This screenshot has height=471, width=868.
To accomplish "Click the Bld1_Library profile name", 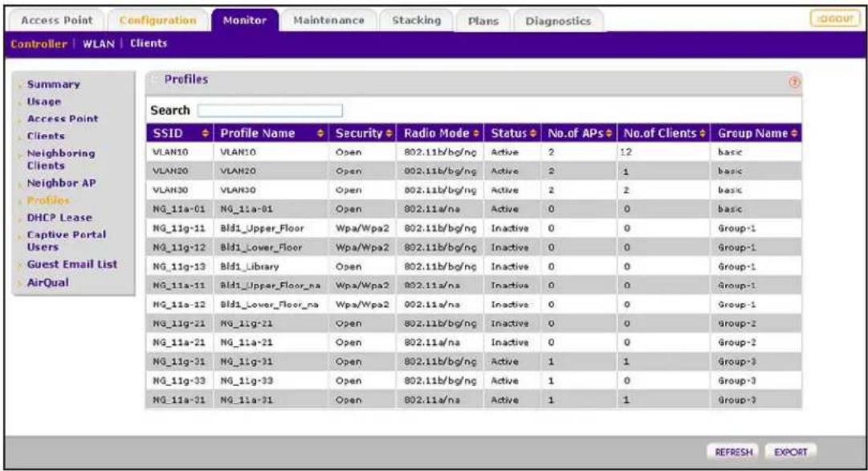I will (x=249, y=266).
